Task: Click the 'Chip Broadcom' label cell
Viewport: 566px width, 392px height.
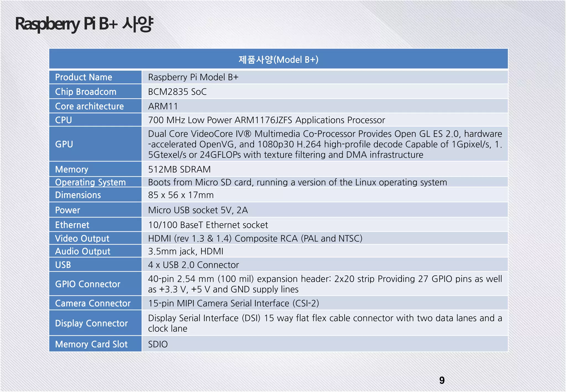Action: coord(95,92)
